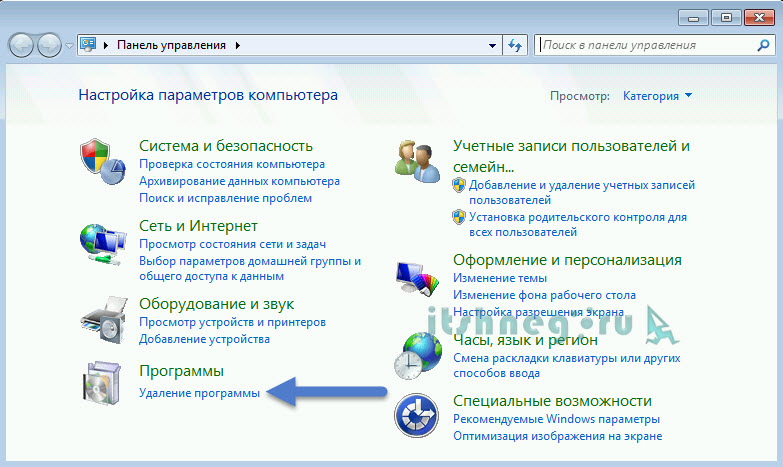Click shield icon beside Установка родительского контроля
The image size is (783, 467).
[x=459, y=217]
